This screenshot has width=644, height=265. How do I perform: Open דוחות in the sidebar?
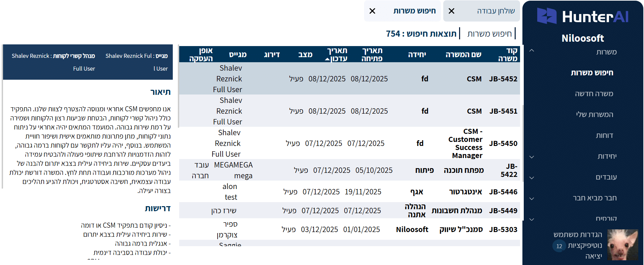[604, 136]
